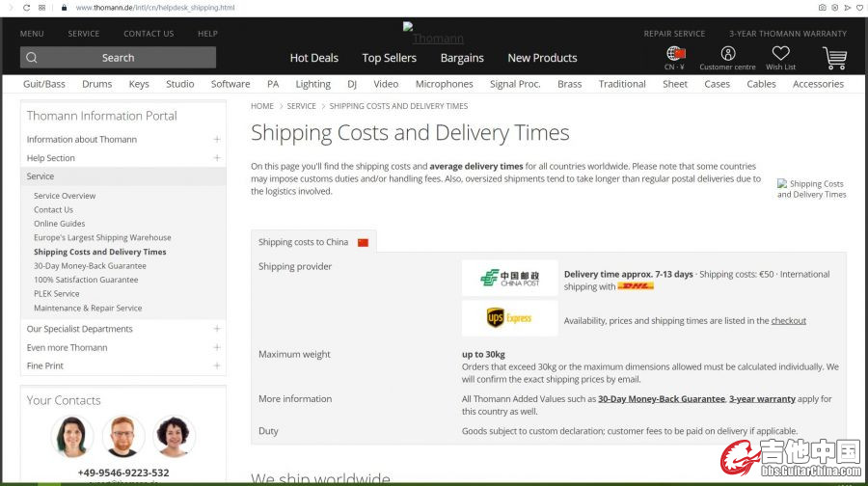Open SERVICE in the top bar

(x=84, y=34)
